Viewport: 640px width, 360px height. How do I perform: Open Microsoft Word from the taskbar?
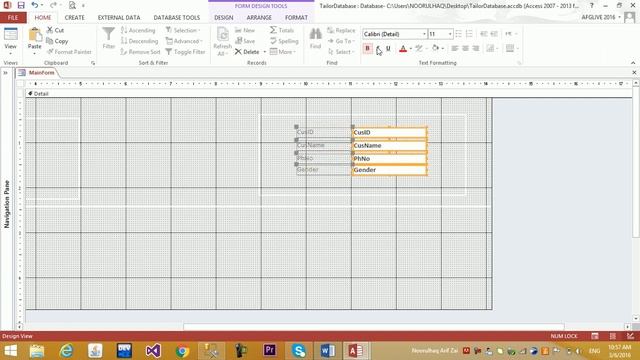[x=328, y=350]
